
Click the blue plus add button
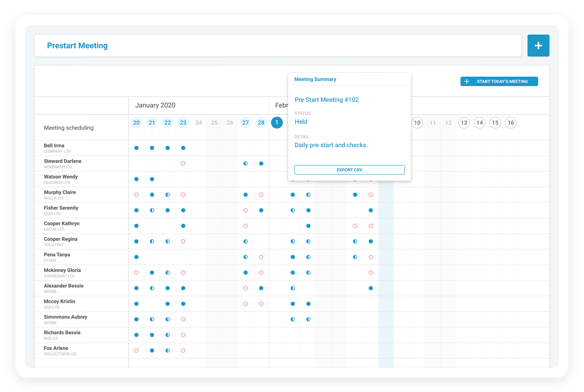(x=538, y=46)
